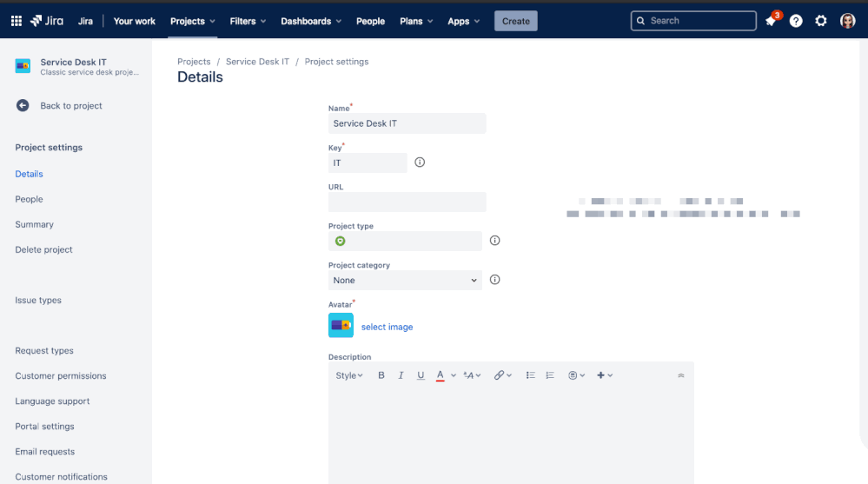Expand the Dashboards menu
Image resolution: width=868 pixels, height=484 pixels.
[x=311, y=21]
